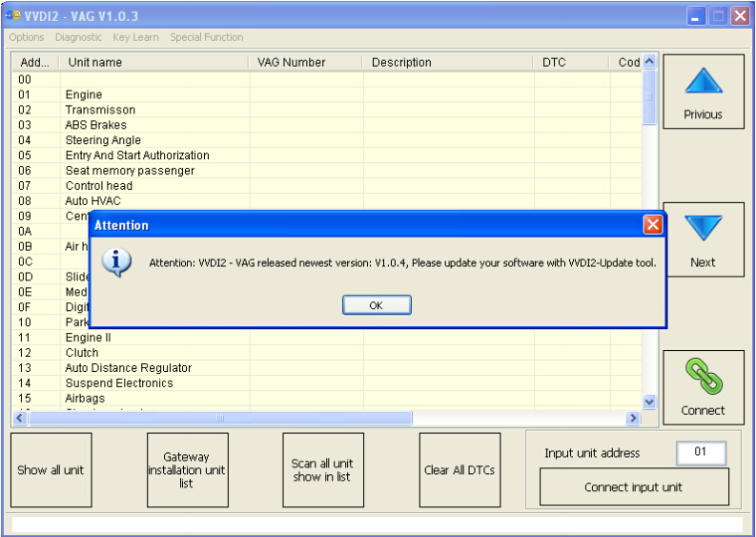Click the vertical scrollbar thumb
The width and height of the screenshot is (756, 537).
(649, 97)
